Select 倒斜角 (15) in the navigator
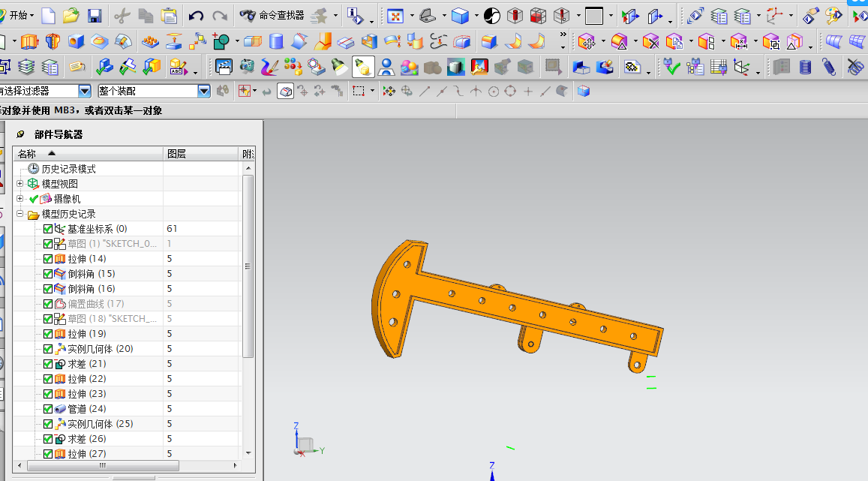 click(92, 274)
